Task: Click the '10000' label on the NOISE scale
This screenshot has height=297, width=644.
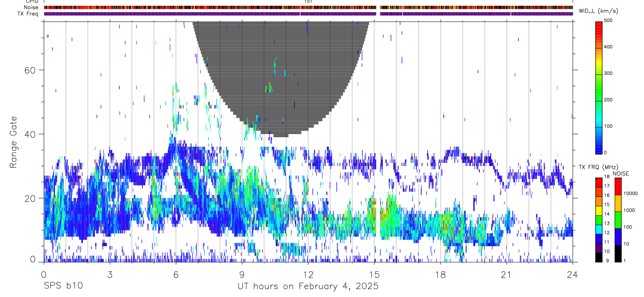Action: click(630, 193)
